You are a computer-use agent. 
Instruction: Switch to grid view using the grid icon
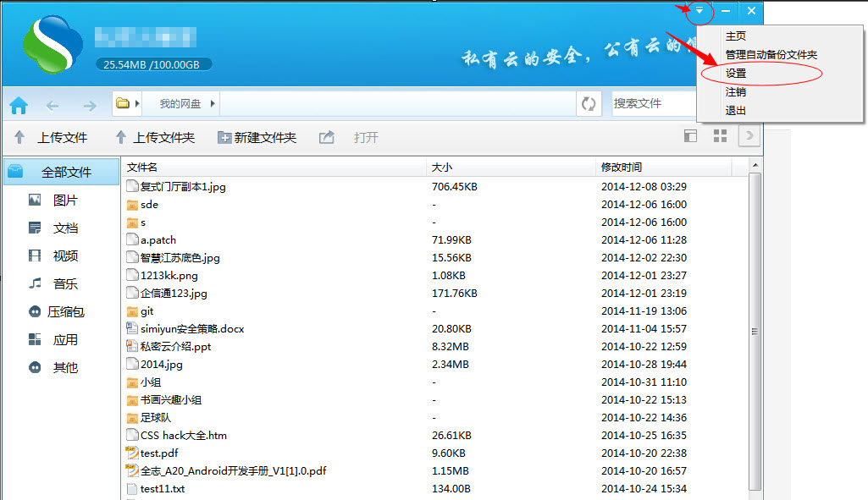pos(719,135)
